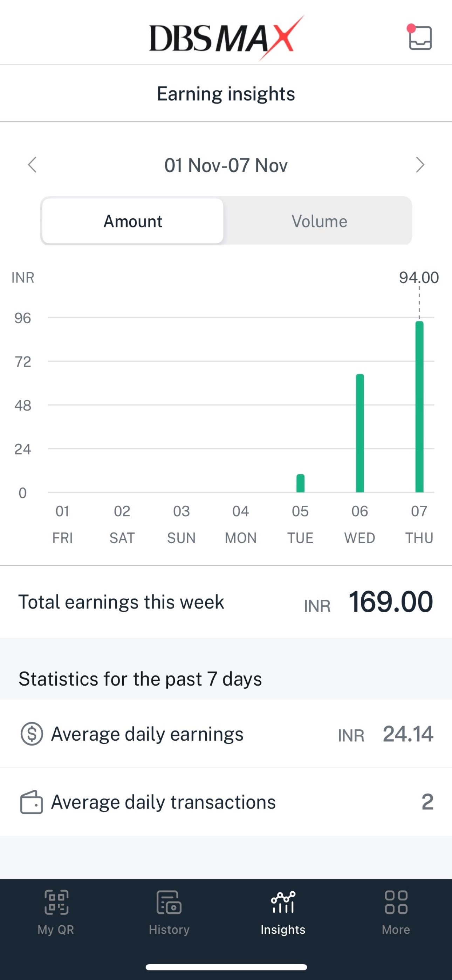Go to next week with right chevron
The height and width of the screenshot is (980, 452).
[420, 165]
